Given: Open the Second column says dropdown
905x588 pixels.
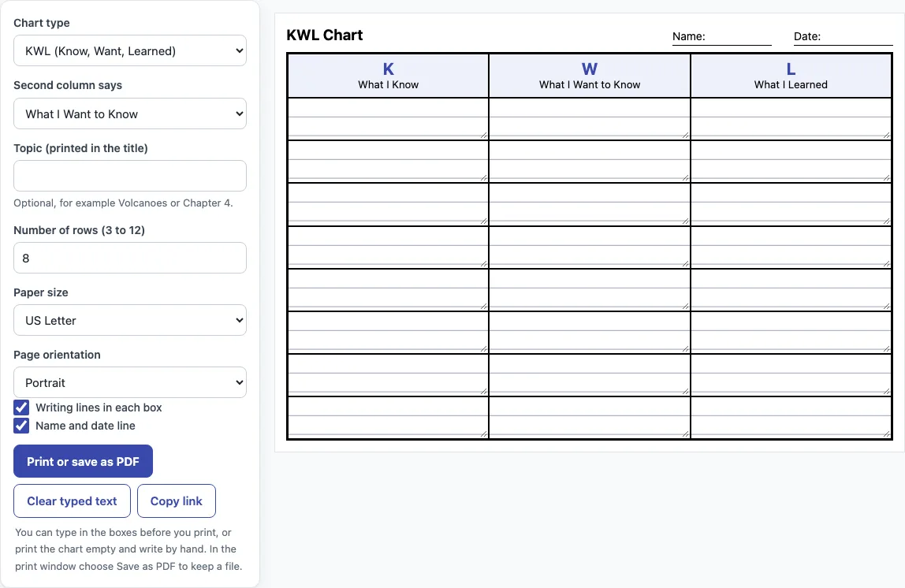Looking at the screenshot, I should (x=130, y=114).
